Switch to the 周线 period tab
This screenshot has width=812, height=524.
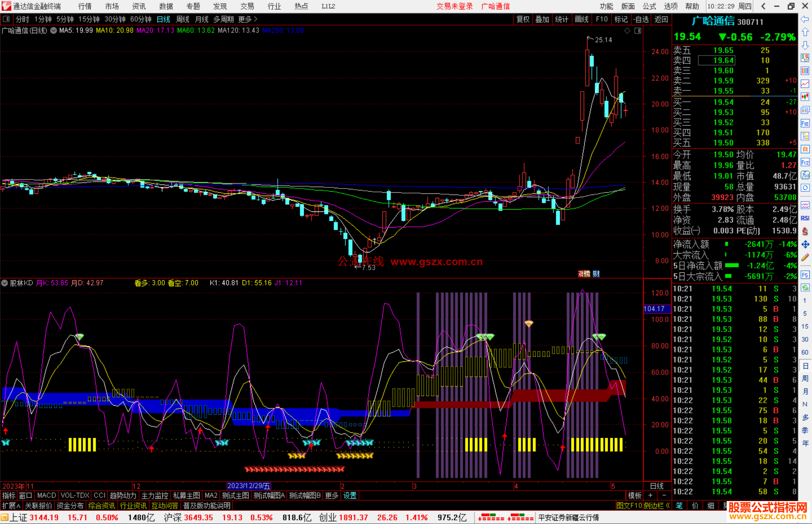183,19
